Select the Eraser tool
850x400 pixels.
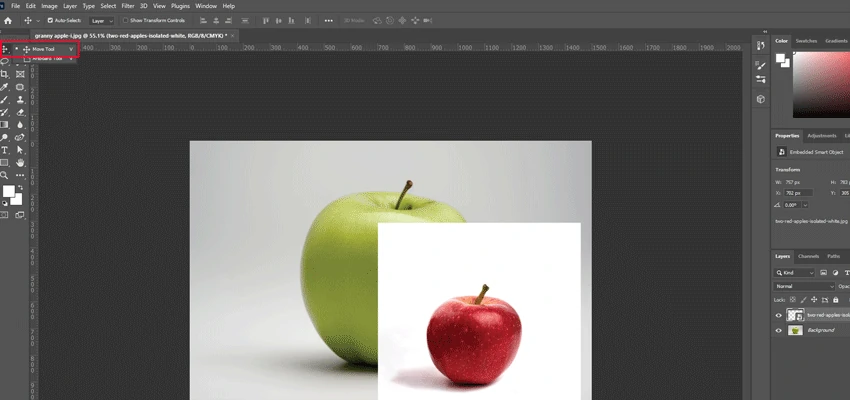click(x=20, y=113)
